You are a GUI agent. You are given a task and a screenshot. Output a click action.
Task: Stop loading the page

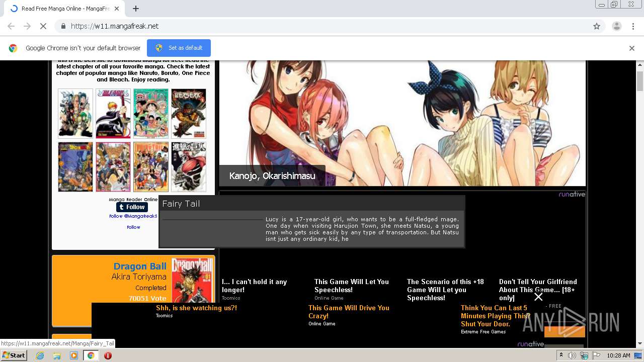point(43,26)
